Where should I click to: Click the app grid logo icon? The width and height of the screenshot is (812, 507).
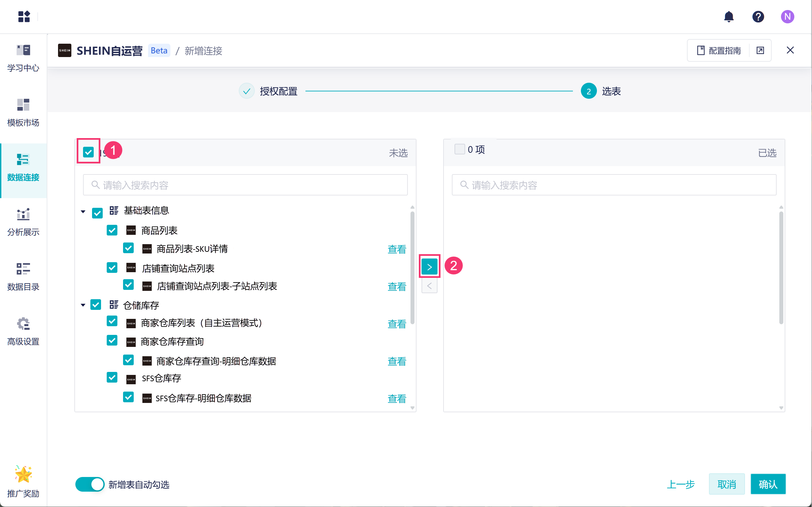pos(24,16)
